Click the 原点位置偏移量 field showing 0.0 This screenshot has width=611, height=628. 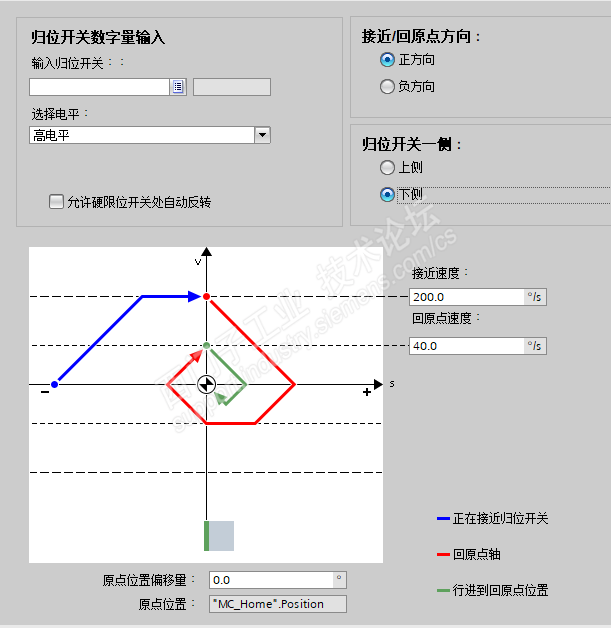point(270,580)
